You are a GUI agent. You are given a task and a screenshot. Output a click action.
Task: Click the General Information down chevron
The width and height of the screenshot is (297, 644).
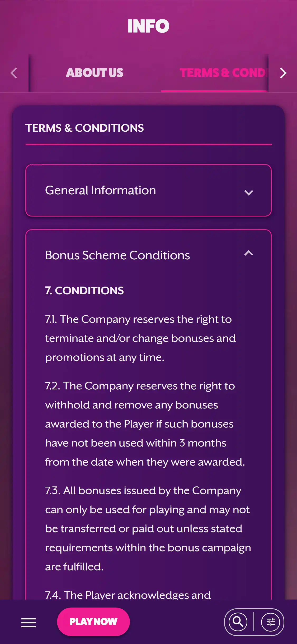pos(248,192)
